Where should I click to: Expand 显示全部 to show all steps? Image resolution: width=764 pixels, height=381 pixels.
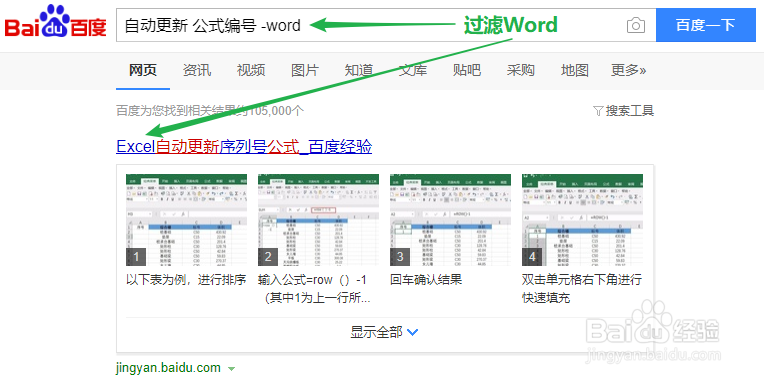coord(384,332)
